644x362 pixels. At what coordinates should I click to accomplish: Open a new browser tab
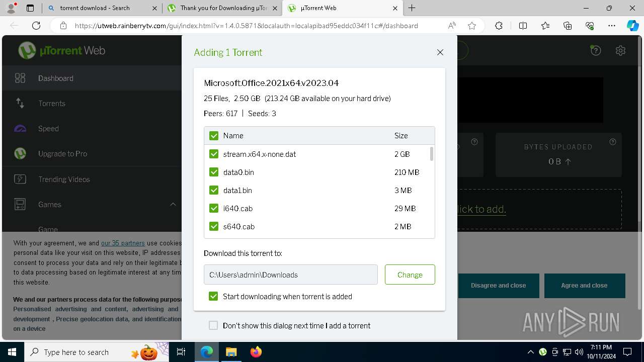[x=412, y=8]
